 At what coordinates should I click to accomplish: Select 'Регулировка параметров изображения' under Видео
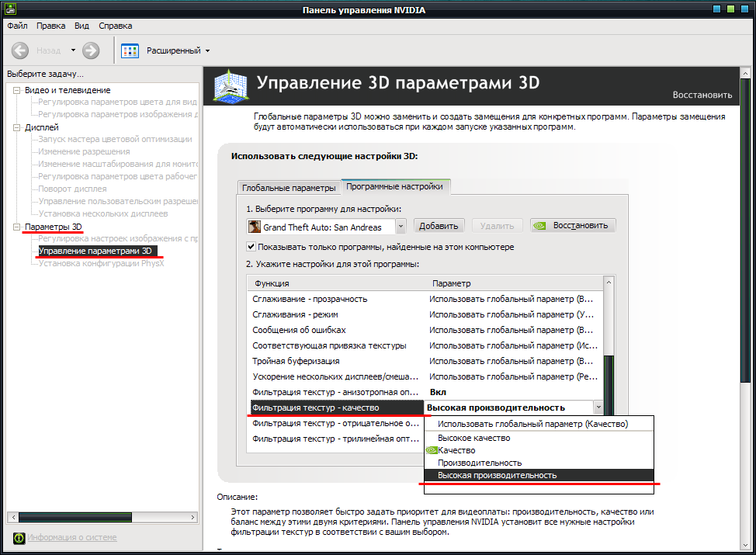pyautogui.click(x=118, y=114)
